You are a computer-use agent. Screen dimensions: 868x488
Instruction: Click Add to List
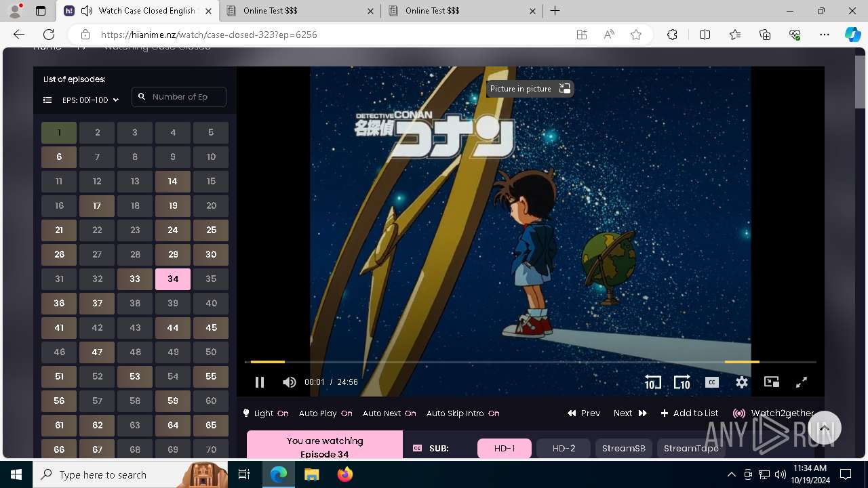(x=690, y=413)
